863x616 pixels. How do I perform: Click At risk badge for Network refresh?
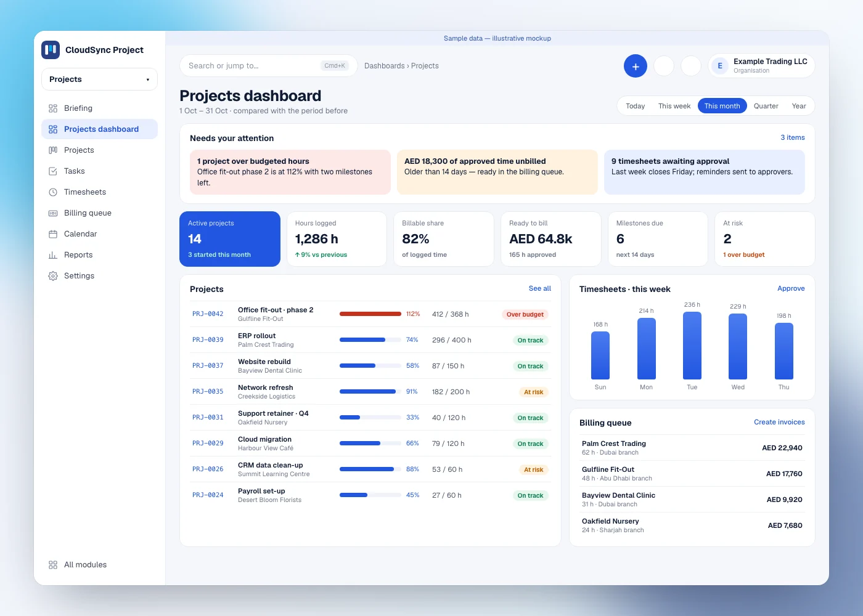click(534, 392)
